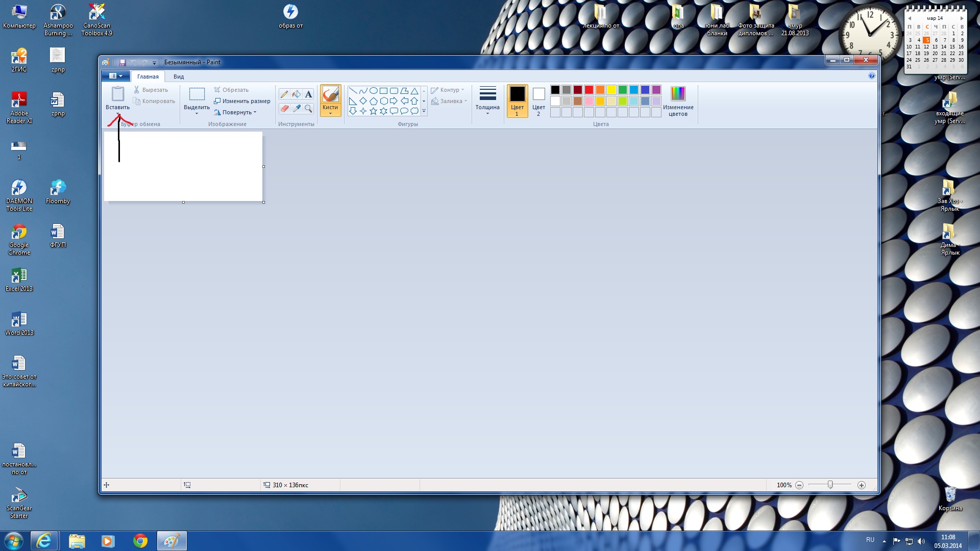Image resolution: width=980 pixels, height=551 pixels.
Task: Select the Text tool
Action: point(308,94)
